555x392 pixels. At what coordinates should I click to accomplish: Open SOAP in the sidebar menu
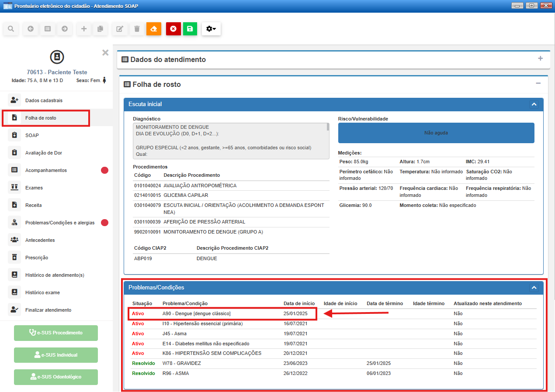pos(32,135)
